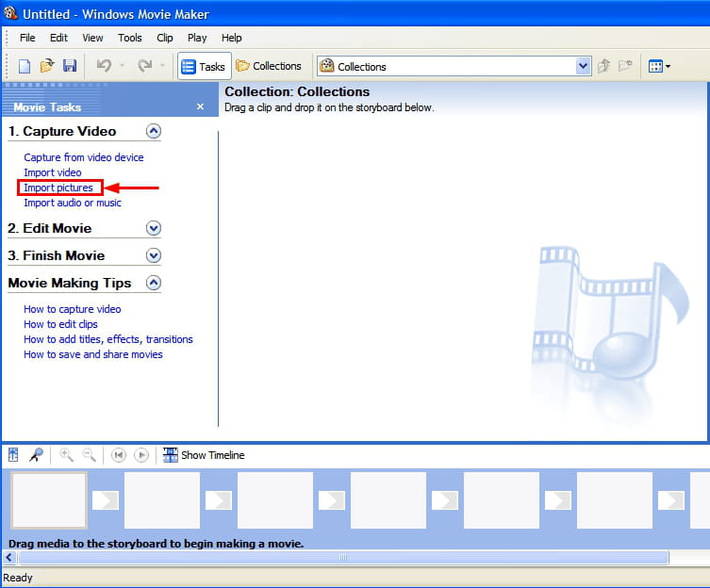Select the first empty storyboard cell
710x588 pixels.
(49, 500)
